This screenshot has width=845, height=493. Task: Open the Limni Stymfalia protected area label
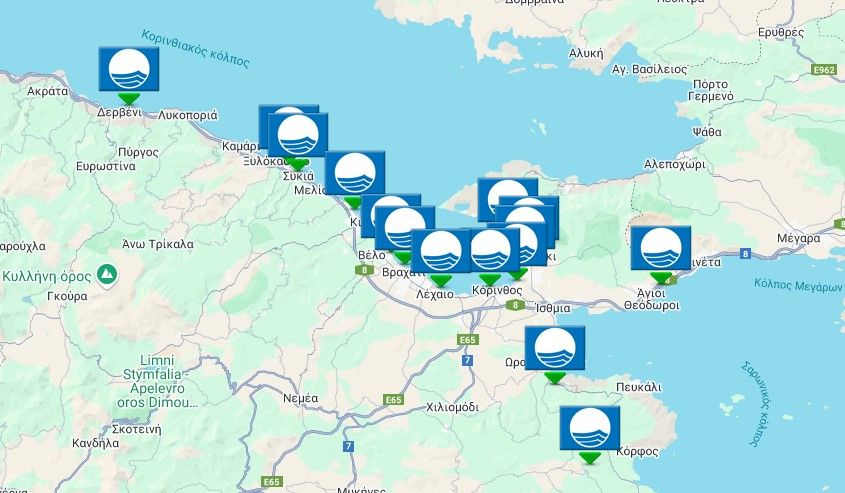click(157, 381)
